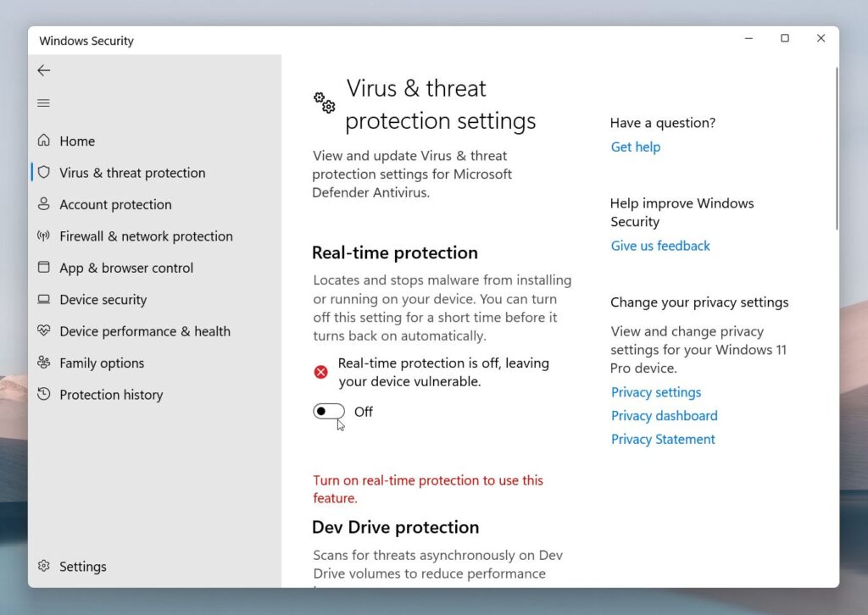The height and width of the screenshot is (615, 868).
Task: Open the Get help link
Action: click(636, 147)
